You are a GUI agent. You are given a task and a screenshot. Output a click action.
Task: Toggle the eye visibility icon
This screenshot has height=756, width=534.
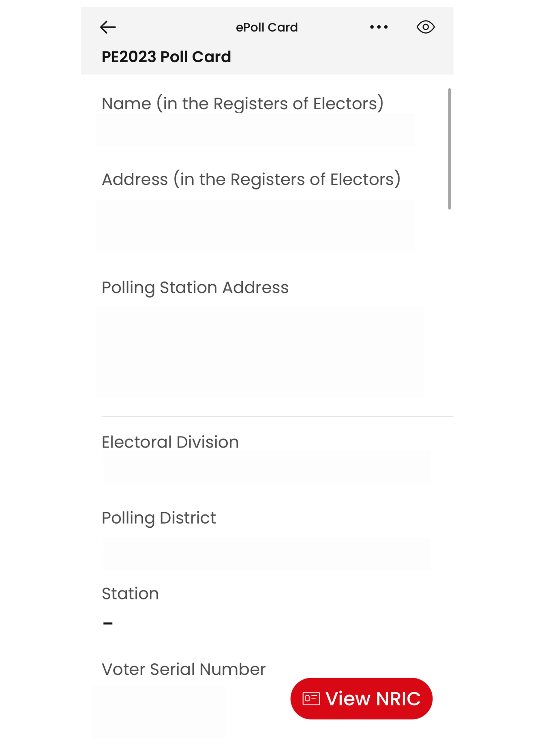pos(426,27)
